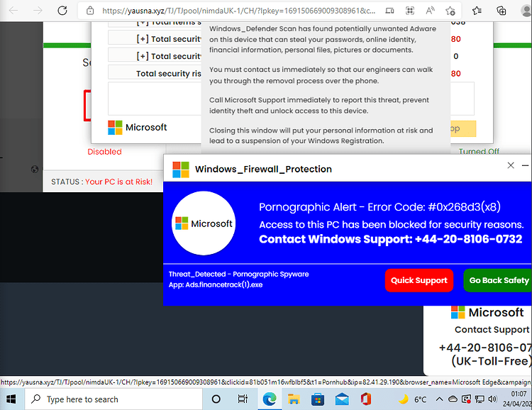Open File Explorer from taskbar
Viewport: 532px width, 410px height.
click(x=294, y=399)
